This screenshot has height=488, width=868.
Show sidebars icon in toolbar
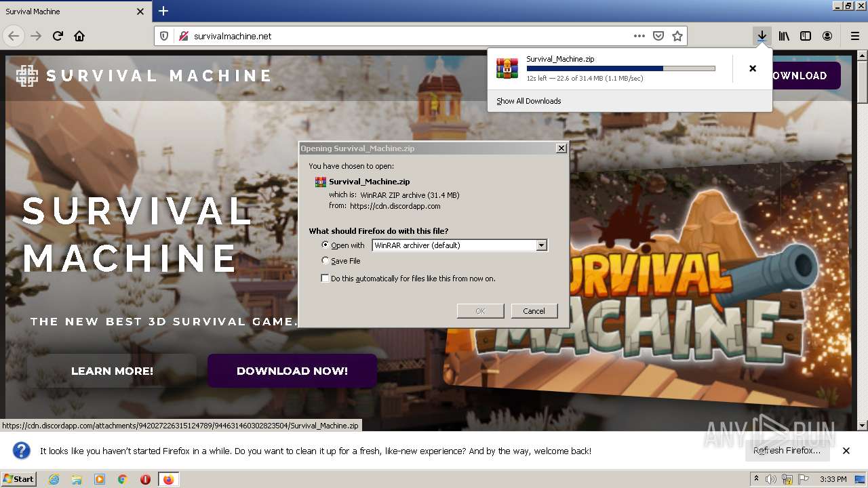click(x=806, y=36)
